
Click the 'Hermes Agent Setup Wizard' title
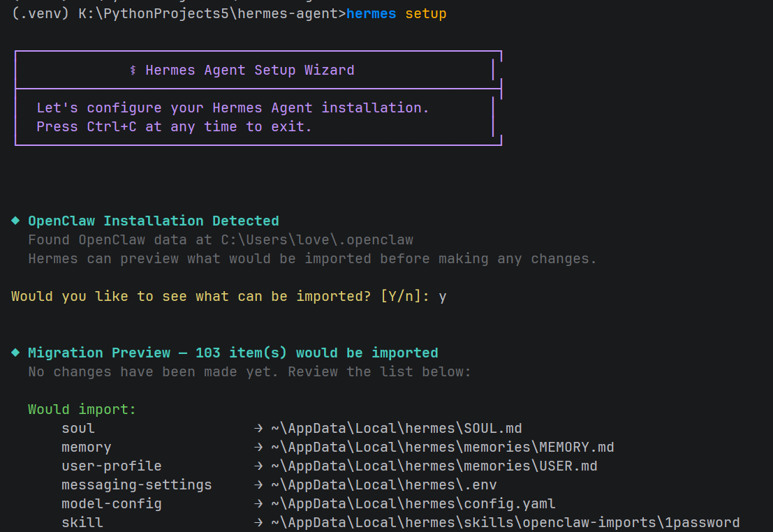click(x=249, y=70)
